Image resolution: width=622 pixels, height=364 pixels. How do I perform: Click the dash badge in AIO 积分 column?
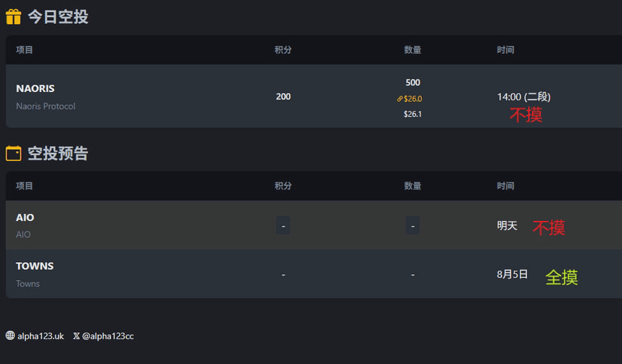click(283, 225)
